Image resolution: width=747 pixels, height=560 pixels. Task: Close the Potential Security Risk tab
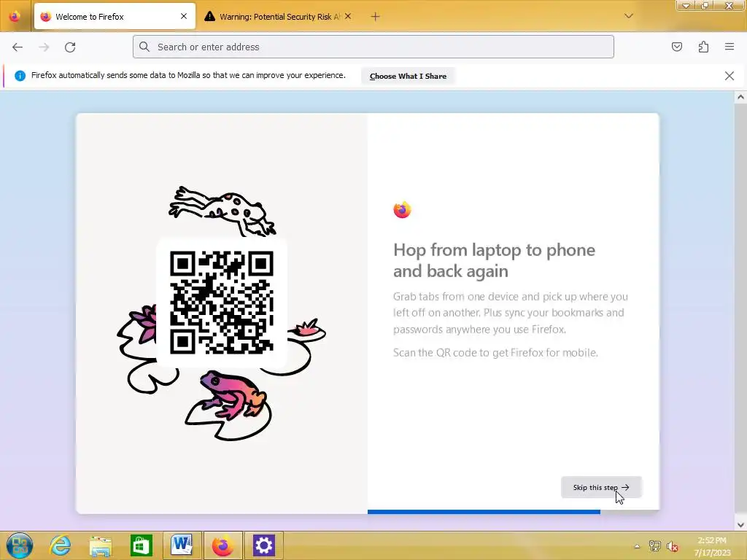348,16
